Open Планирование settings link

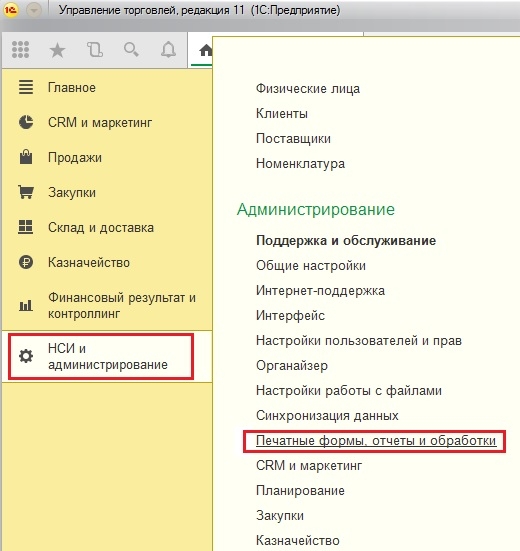coord(300,491)
